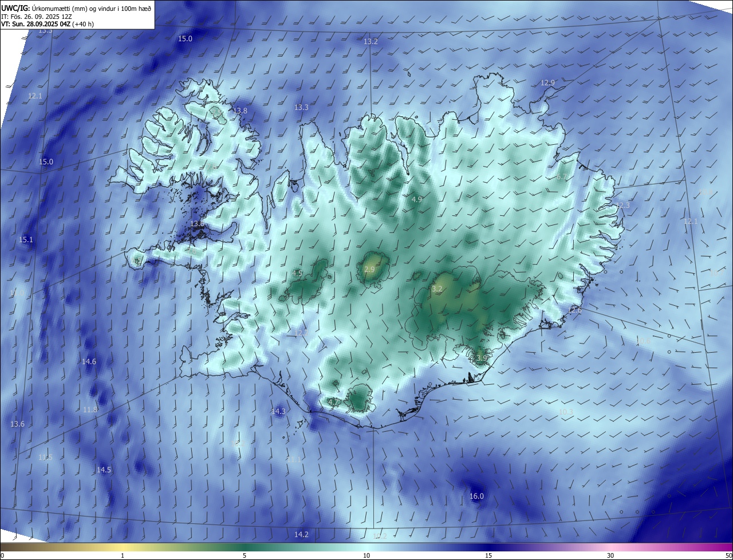Click the 12.9 value in the northeast
This screenshot has height=560, width=733.
click(x=547, y=83)
